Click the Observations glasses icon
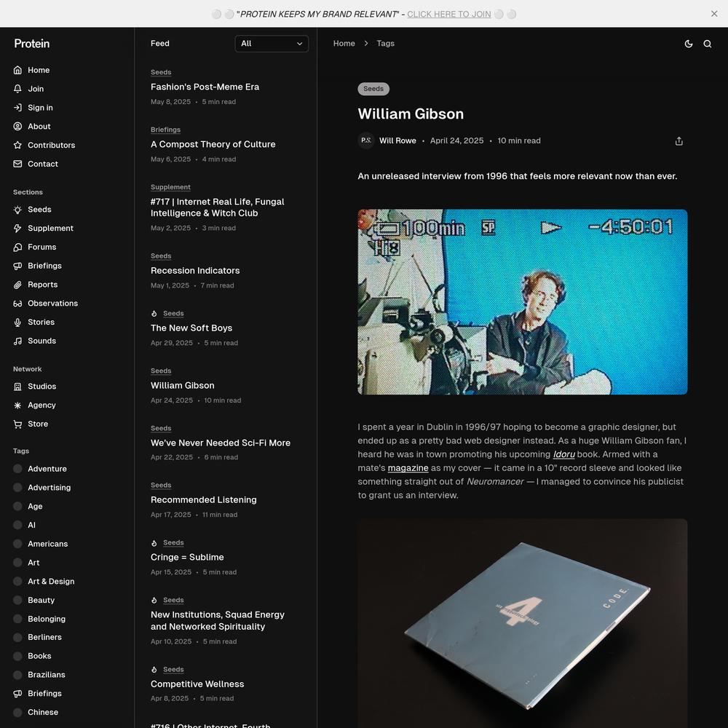 (17, 304)
